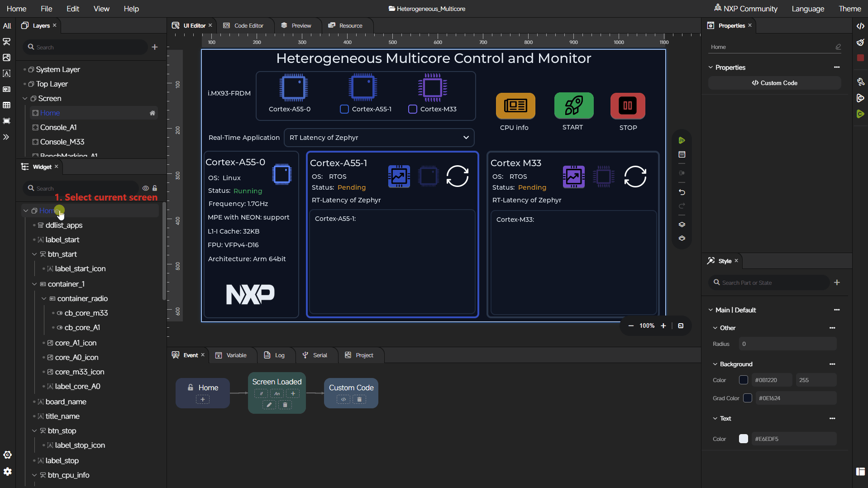Click the Background color swatch #0B1220
The image size is (868, 488).
[744, 380]
